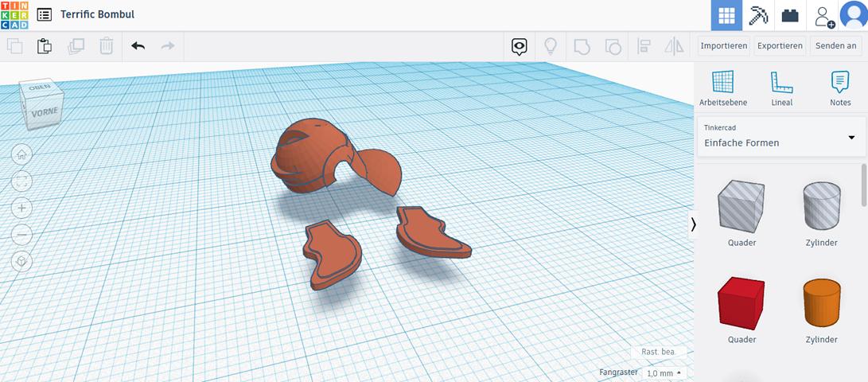Viewport: 868px width, 382px height.
Task: Open the Notes tool
Action: click(840, 88)
